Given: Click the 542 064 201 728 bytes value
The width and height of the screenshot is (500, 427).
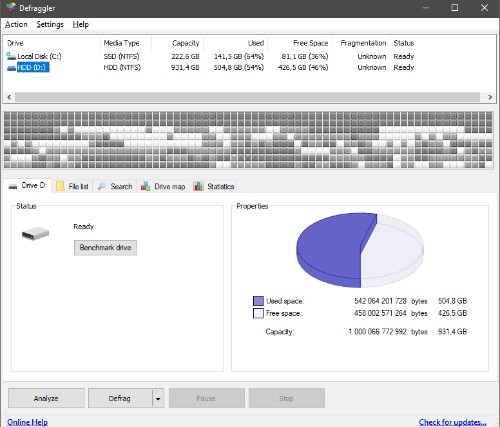Looking at the screenshot, I should [x=380, y=301].
